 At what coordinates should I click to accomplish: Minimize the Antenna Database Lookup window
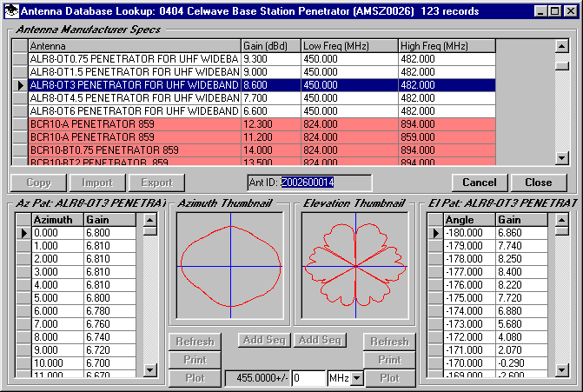tap(541, 11)
